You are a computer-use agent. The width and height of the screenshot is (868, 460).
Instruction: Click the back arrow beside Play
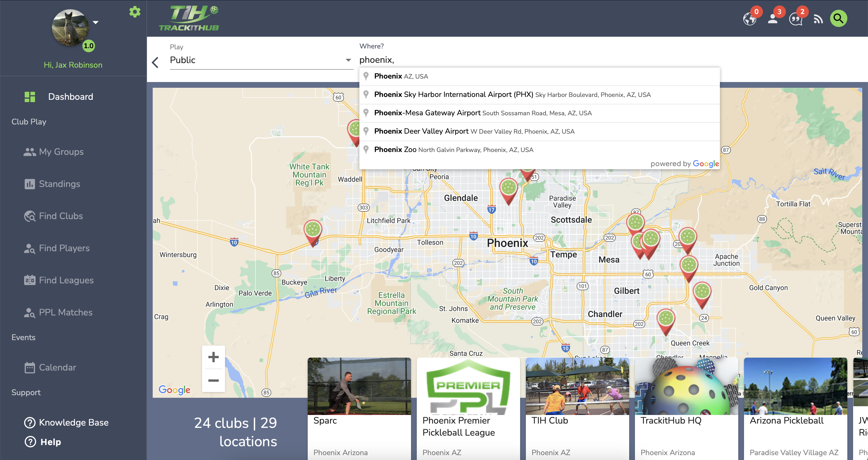[x=155, y=62]
